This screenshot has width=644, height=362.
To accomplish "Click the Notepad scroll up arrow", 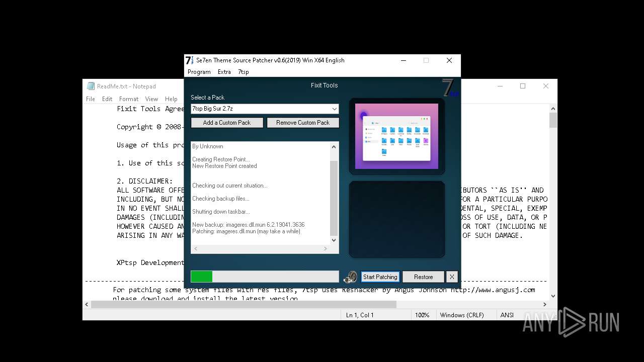I will coord(553,109).
